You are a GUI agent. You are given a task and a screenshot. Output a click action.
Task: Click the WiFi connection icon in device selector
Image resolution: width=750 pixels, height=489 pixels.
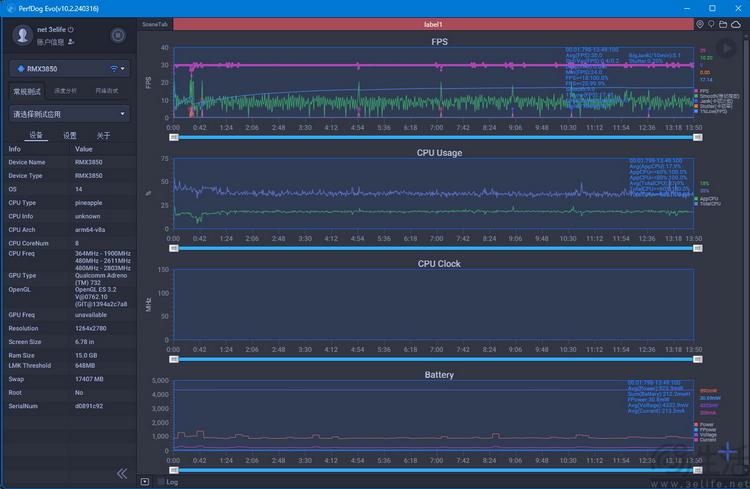coord(114,68)
